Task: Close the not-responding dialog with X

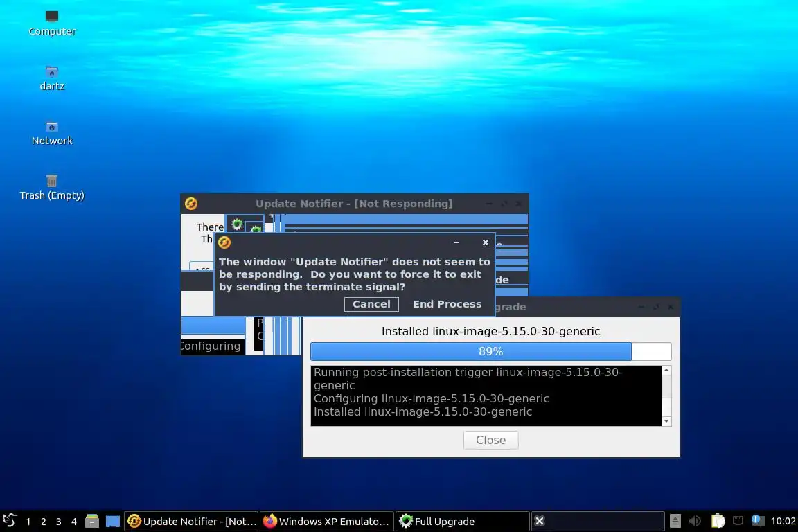Action: coord(486,242)
